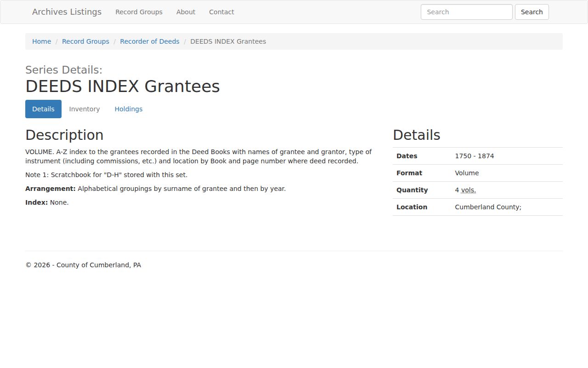Click the "Series Details:" subtitle
The width and height of the screenshot is (588, 368).
(x=64, y=70)
